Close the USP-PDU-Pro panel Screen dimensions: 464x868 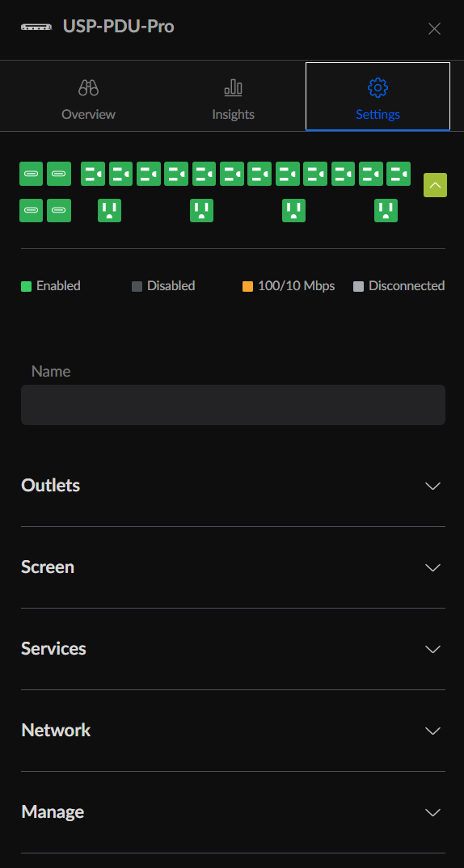click(x=435, y=29)
